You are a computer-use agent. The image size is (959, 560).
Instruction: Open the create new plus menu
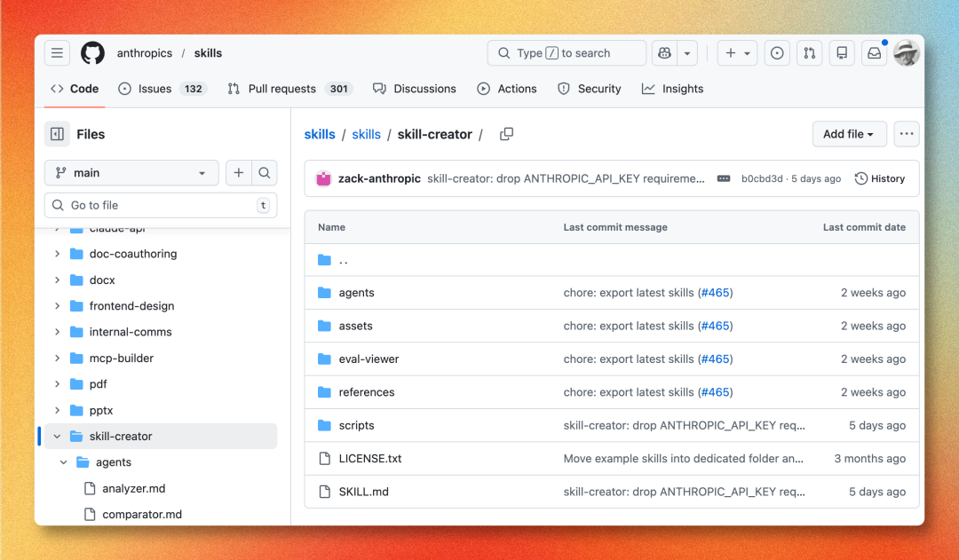coord(737,53)
